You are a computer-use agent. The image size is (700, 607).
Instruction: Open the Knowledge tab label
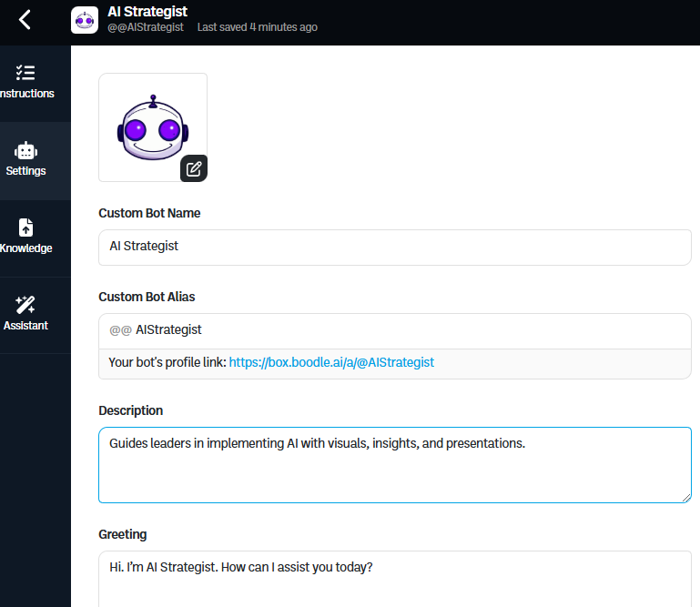pos(26,248)
